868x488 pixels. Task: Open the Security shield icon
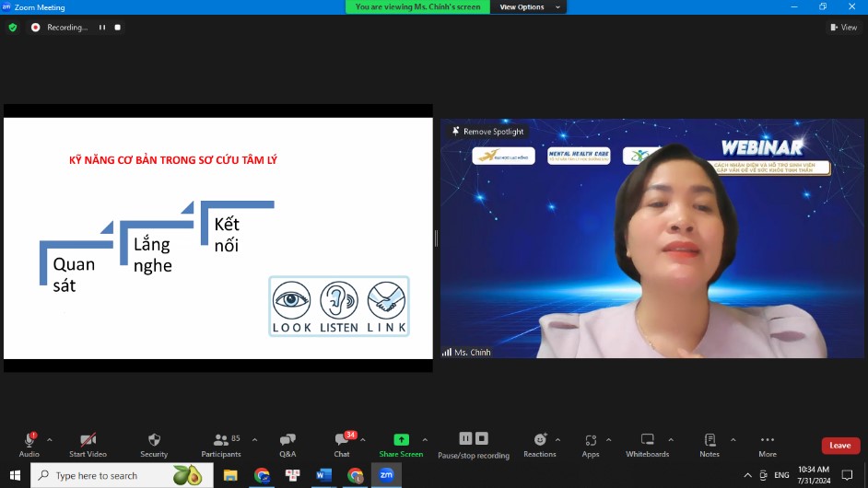[154, 440]
